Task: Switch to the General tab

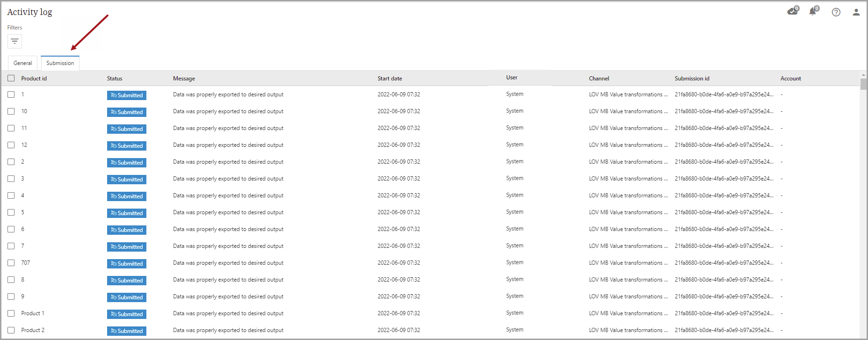Action: (22, 63)
